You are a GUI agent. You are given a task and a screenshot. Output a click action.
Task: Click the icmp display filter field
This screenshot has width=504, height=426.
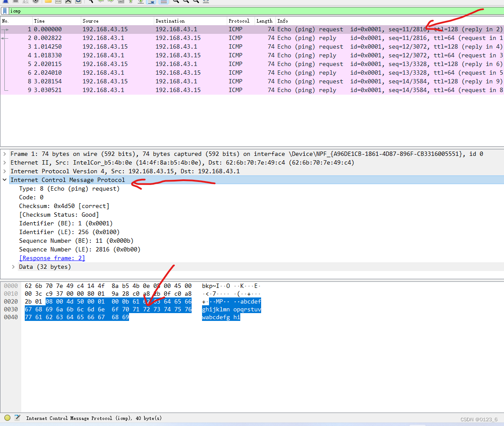pyautogui.click(x=256, y=11)
